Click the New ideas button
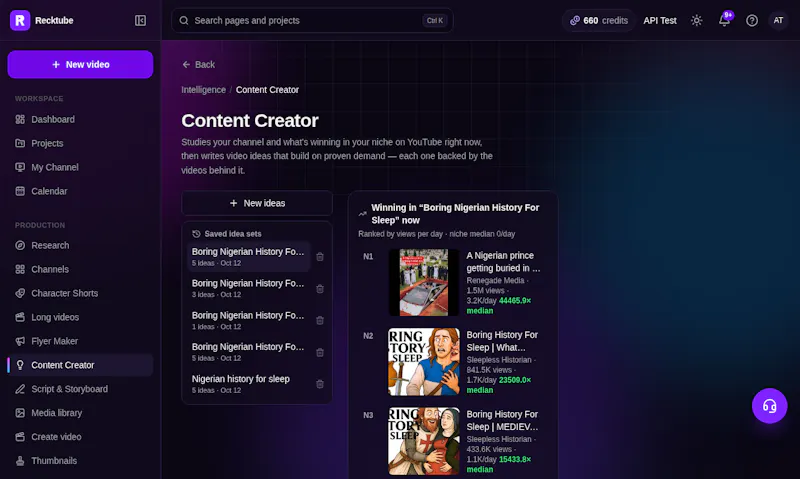 tap(257, 203)
